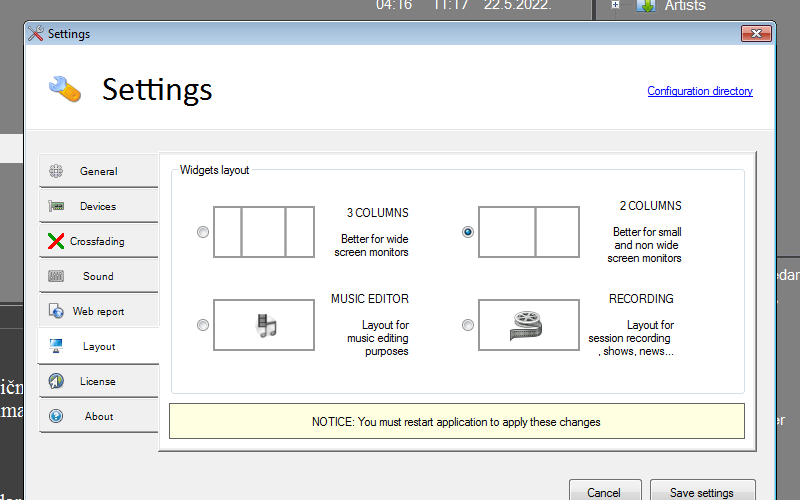Click the Web report globe icon
The image size is (800, 500).
pyautogui.click(x=56, y=311)
